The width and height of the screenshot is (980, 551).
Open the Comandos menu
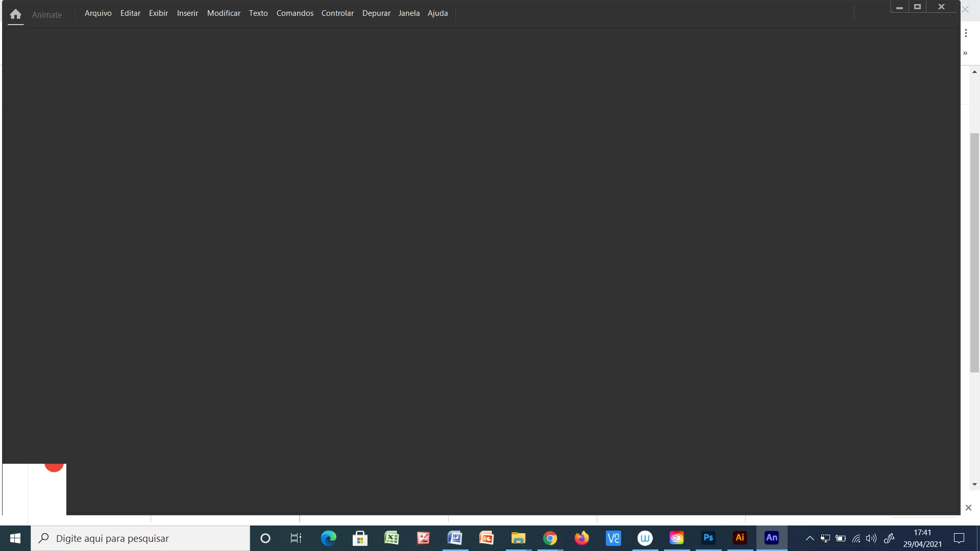click(x=295, y=13)
